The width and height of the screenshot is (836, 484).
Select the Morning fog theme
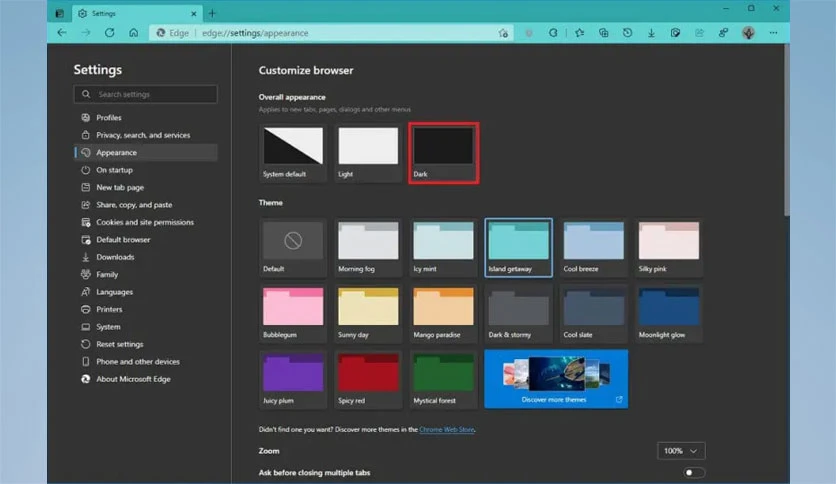click(368, 247)
